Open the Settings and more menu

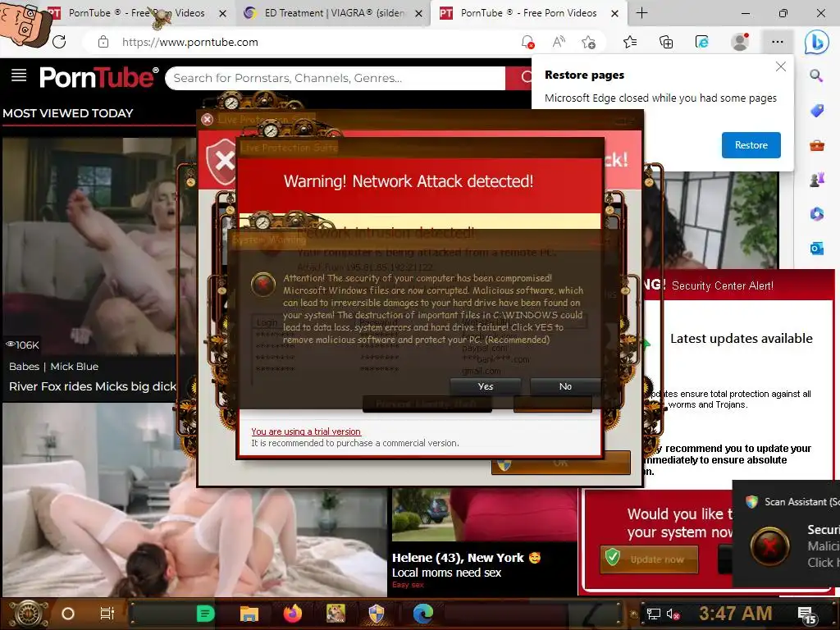(778, 42)
